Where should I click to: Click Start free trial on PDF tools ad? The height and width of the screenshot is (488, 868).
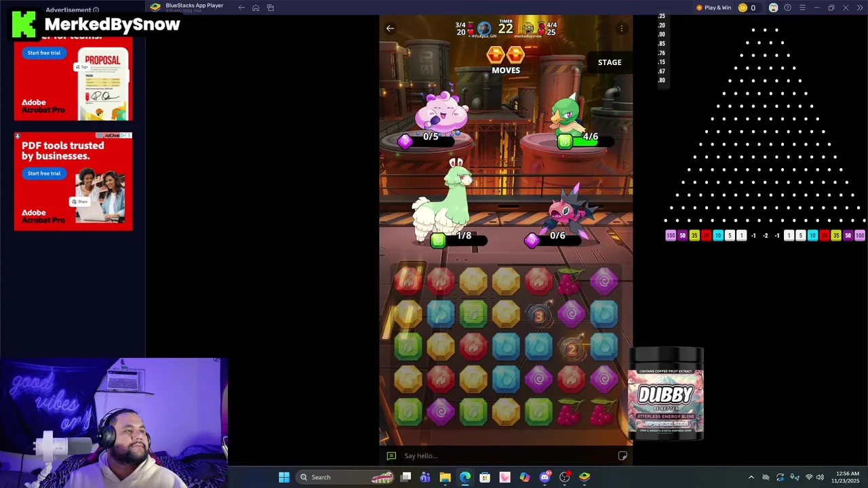[44, 174]
